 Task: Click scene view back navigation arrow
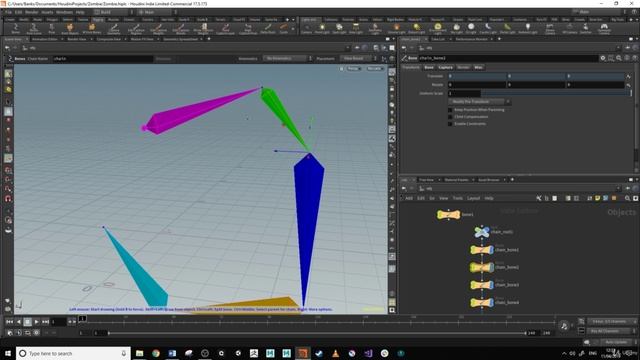pyautogui.click(x=7, y=48)
